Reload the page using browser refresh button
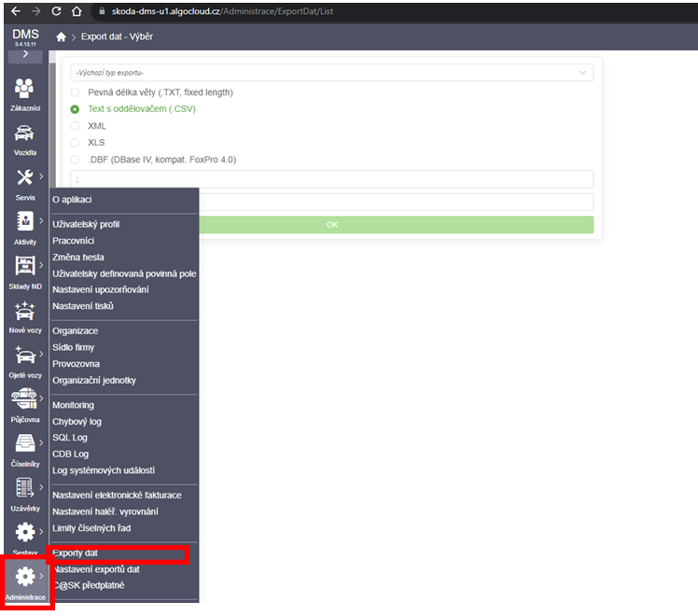 click(56, 11)
